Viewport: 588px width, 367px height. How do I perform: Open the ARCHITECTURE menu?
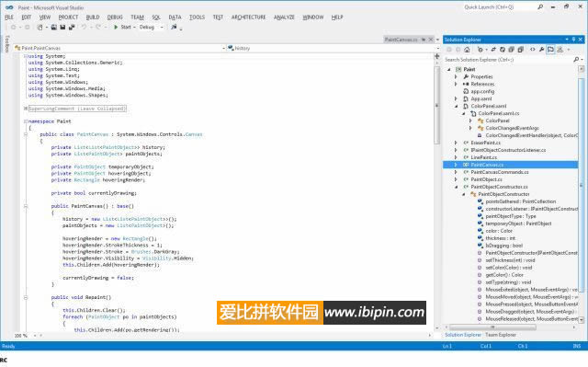click(x=248, y=17)
